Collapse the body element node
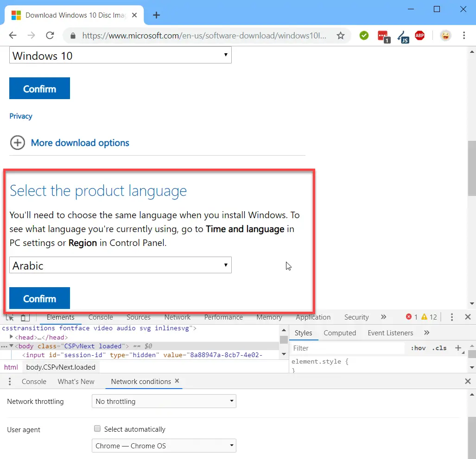476x459 pixels. coord(11,346)
